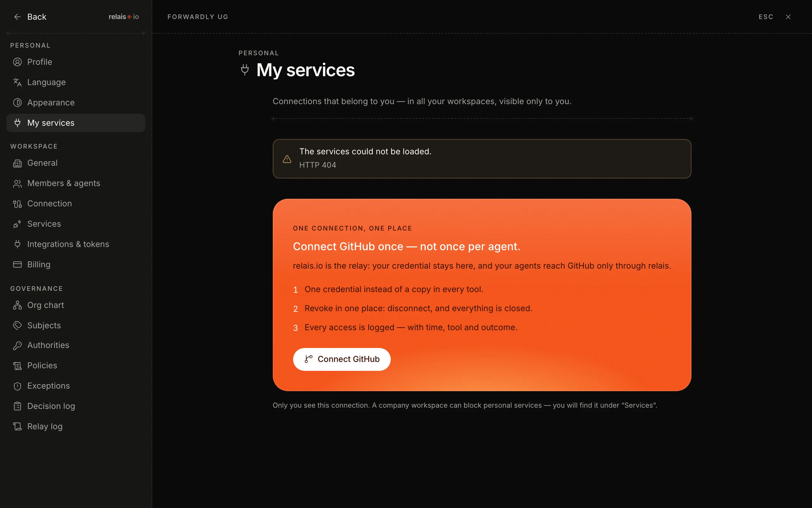Screen dimensions: 812x508
Task: Click the Connection icon in sidebar
Action: click(17, 204)
